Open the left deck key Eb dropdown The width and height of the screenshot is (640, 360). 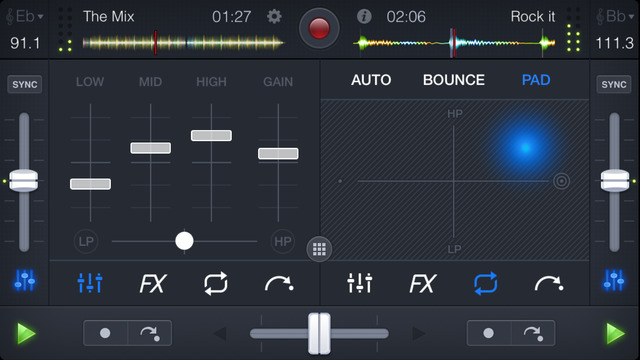click(25, 17)
